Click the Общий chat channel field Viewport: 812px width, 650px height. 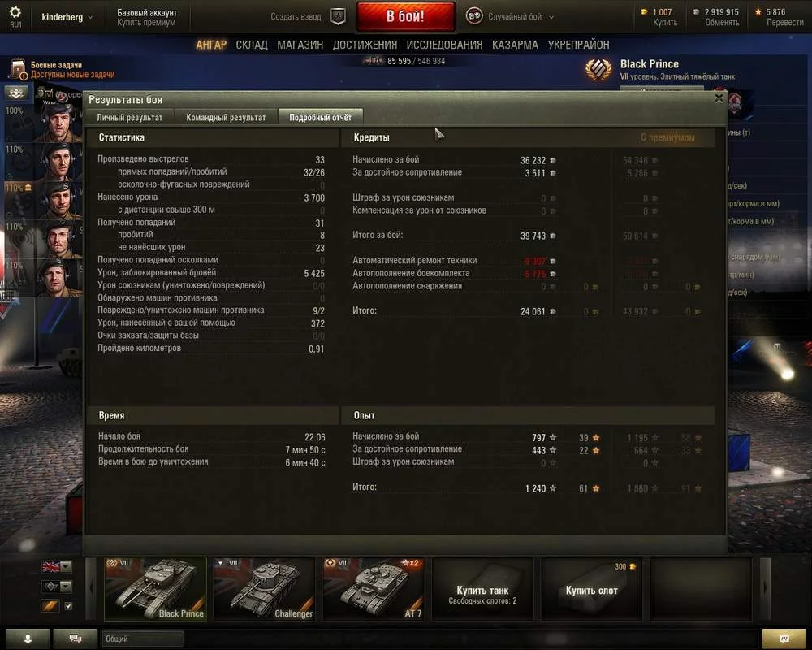point(142,639)
